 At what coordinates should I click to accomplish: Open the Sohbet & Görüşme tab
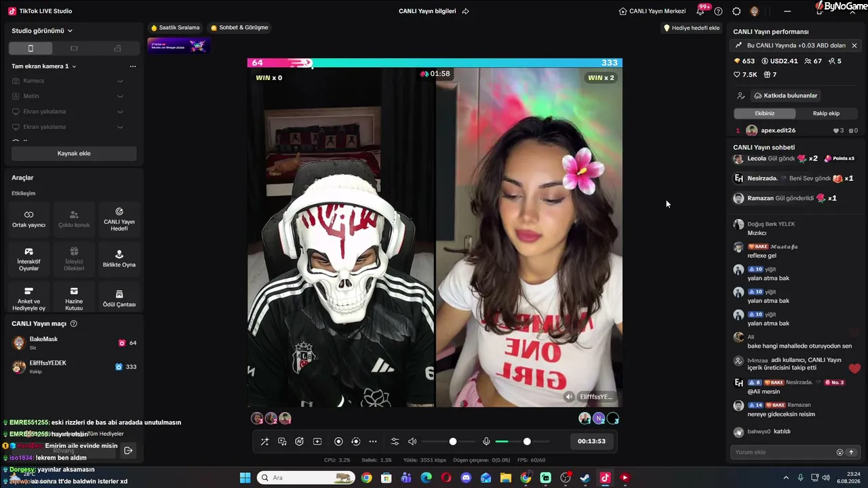point(239,28)
